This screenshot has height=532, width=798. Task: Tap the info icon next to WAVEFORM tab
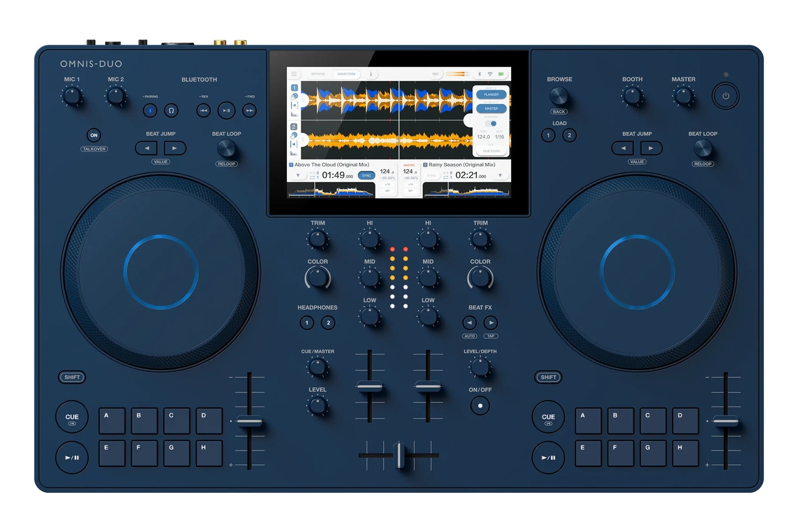[371, 74]
